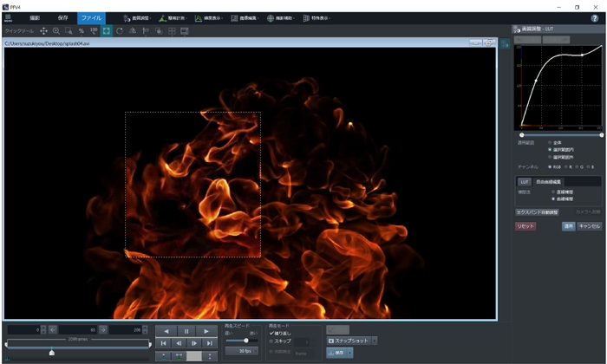
Task: Choose the 直線補間 interpolation option
Action: click(554, 192)
